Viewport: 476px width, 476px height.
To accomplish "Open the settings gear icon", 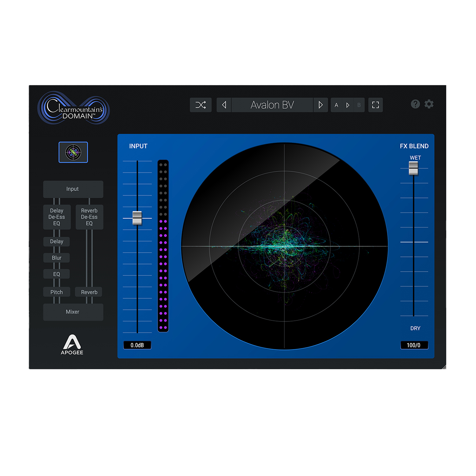I will [x=429, y=104].
